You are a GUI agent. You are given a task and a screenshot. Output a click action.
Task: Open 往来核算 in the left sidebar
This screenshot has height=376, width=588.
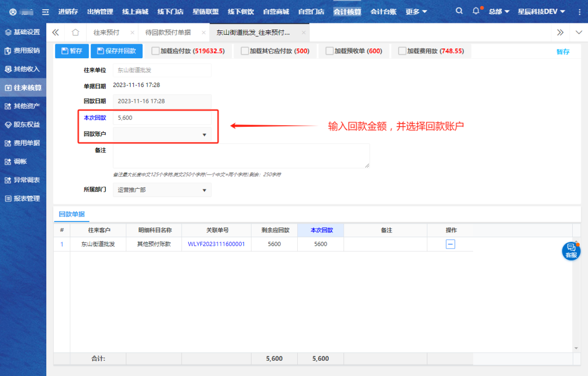point(23,88)
